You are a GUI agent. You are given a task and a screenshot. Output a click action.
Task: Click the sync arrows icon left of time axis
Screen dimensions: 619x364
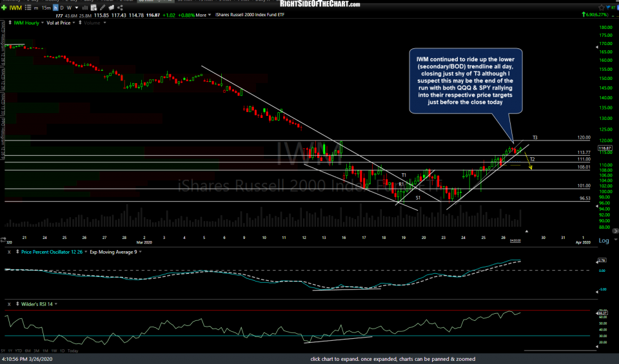(3, 240)
